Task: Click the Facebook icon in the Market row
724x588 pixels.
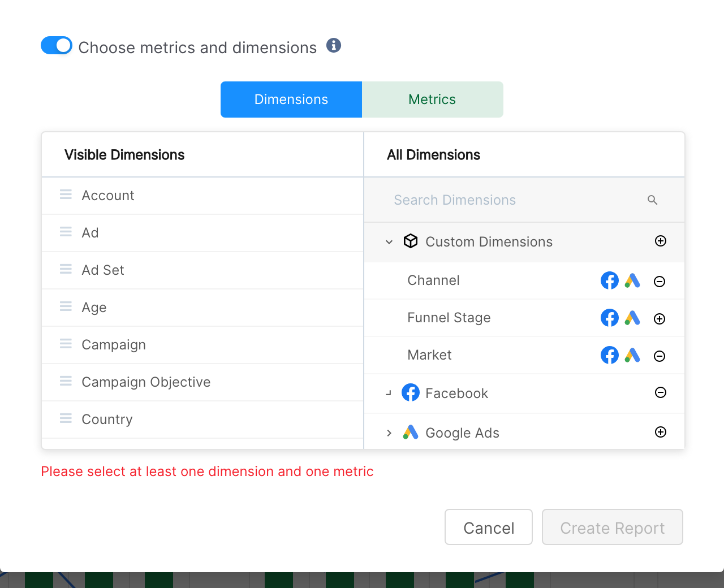Action: point(610,355)
